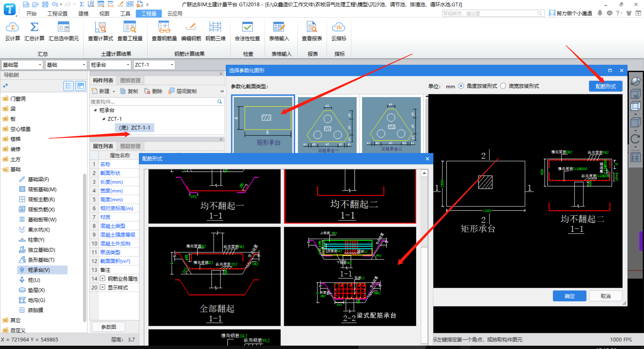The image size is (644, 349).
Task: Select 全部翻起 reinforcement thumbnail
Action: pos(215,276)
